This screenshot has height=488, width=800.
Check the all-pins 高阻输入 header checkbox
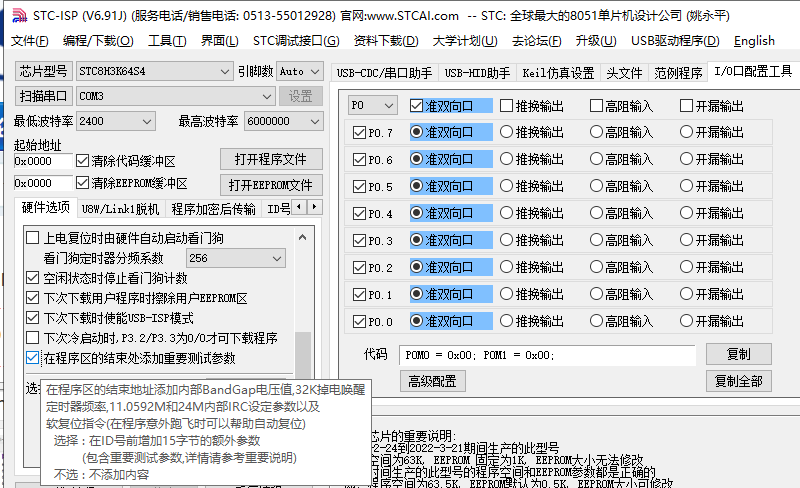(596, 106)
